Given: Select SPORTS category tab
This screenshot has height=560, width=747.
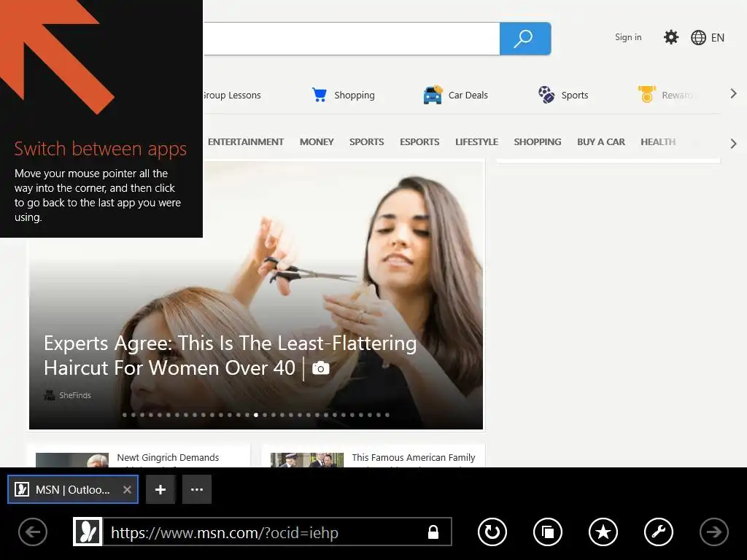Looking at the screenshot, I should (x=366, y=142).
